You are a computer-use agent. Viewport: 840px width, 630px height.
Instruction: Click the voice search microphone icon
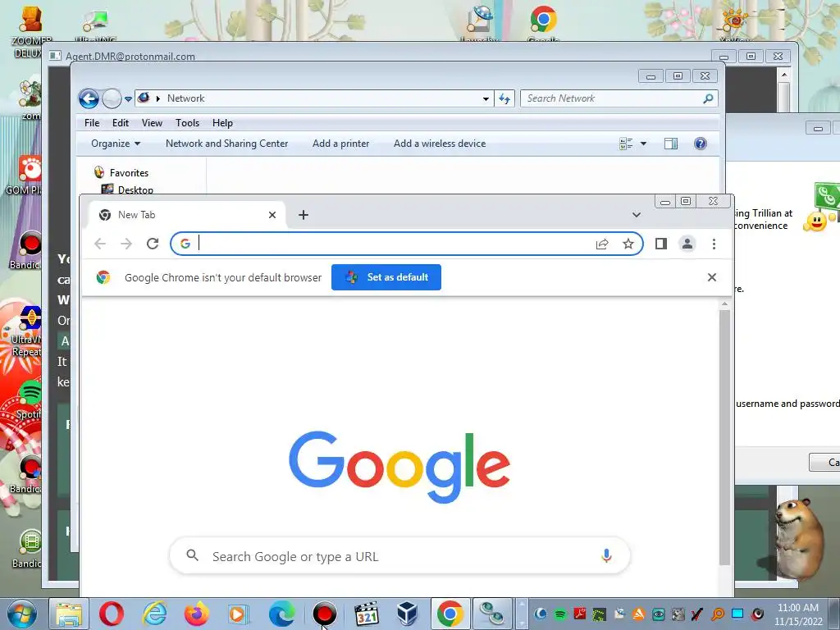pos(606,555)
